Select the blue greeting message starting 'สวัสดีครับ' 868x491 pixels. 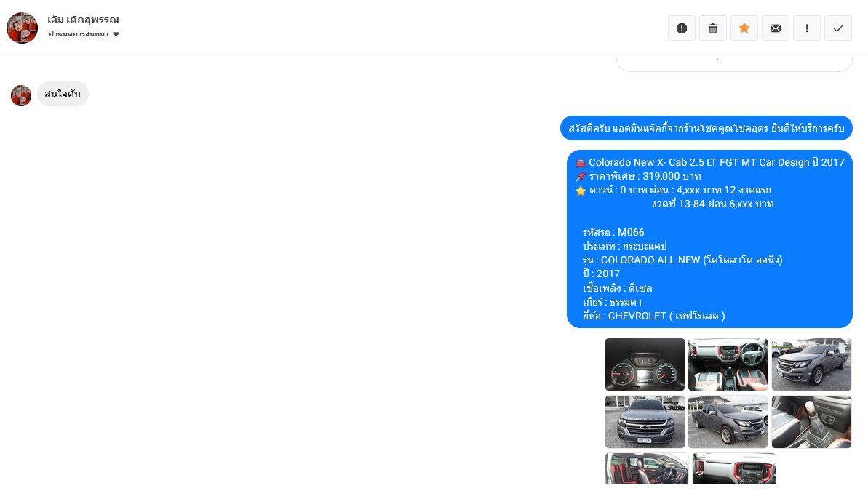(706, 128)
